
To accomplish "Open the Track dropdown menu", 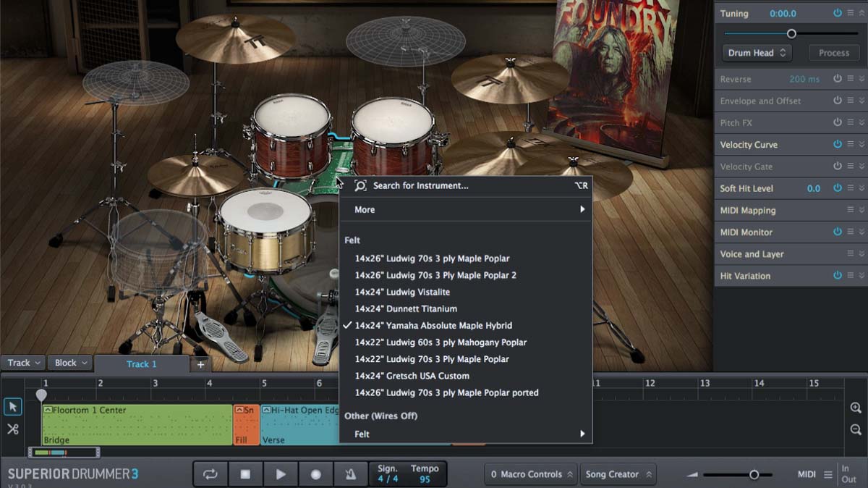I will tap(24, 363).
